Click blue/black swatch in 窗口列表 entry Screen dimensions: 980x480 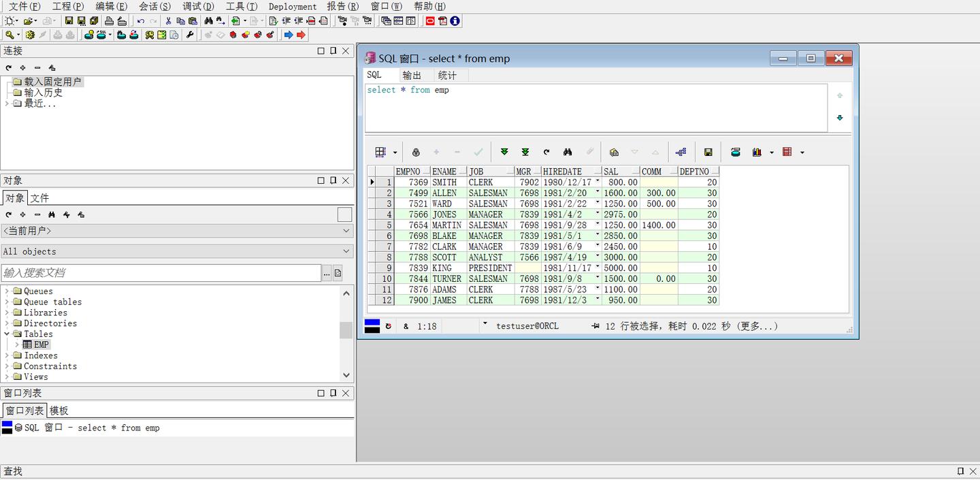7,428
